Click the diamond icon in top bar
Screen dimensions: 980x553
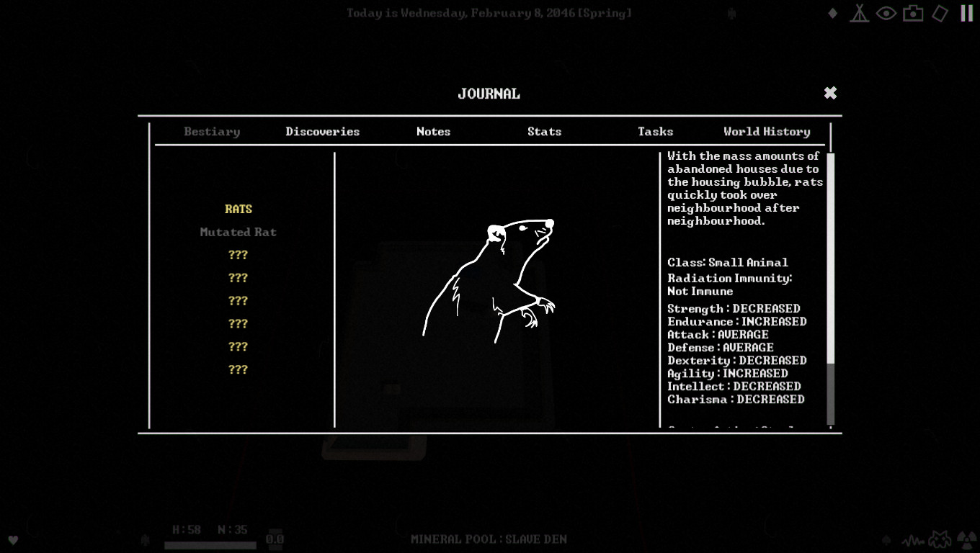(832, 14)
